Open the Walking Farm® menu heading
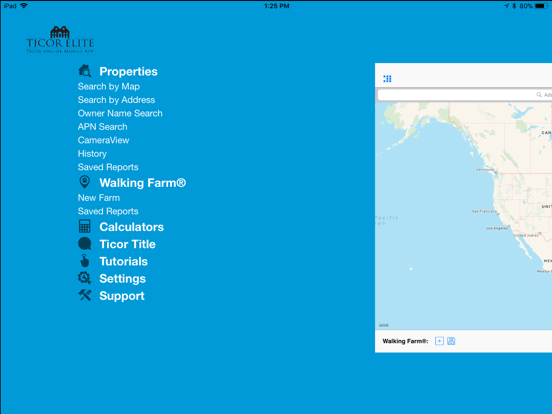The height and width of the screenshot is (414, 552). (x=143, y=183)
